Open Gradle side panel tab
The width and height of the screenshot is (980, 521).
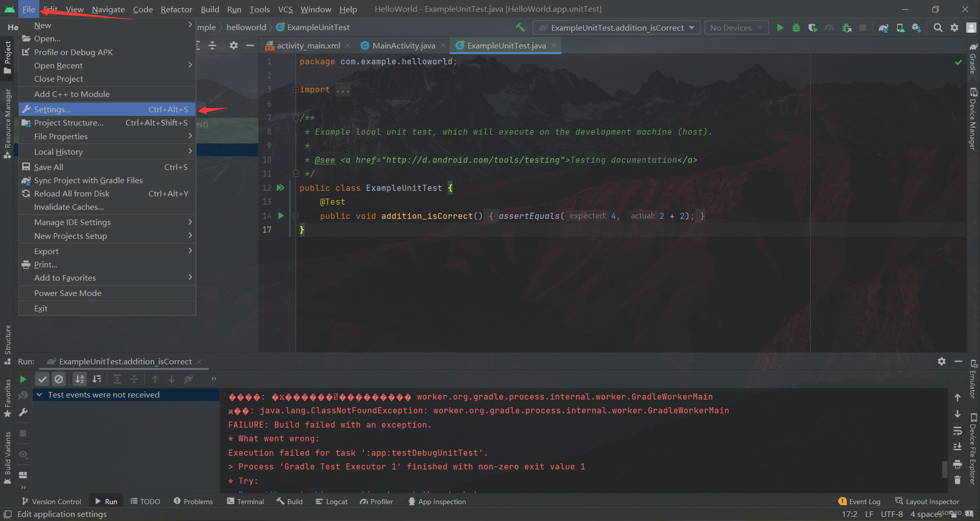point(973,58)
